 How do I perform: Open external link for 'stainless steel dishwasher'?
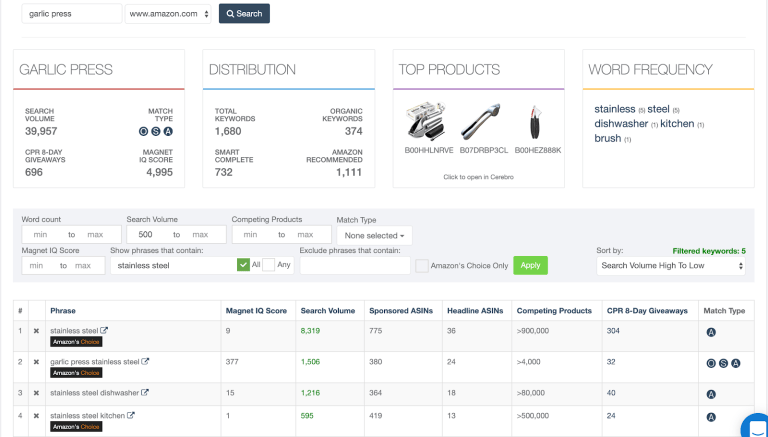coord(145,392)
